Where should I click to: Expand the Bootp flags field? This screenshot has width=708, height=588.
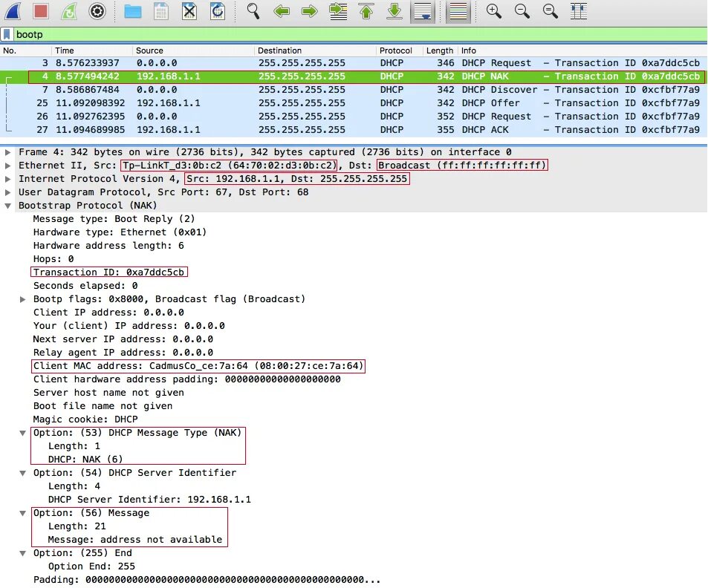coord(22,299)
